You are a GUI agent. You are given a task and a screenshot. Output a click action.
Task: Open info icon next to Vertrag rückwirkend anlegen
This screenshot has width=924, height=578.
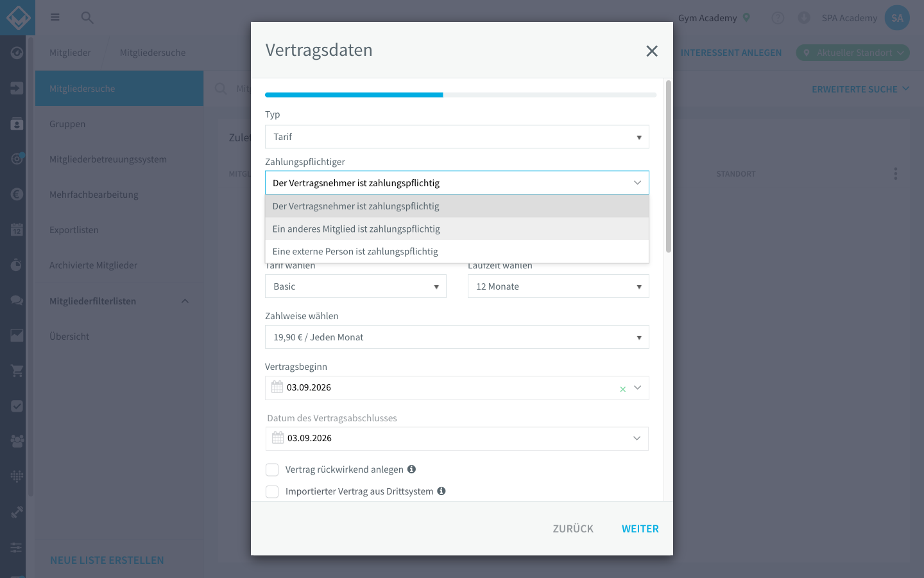[411, 469]
